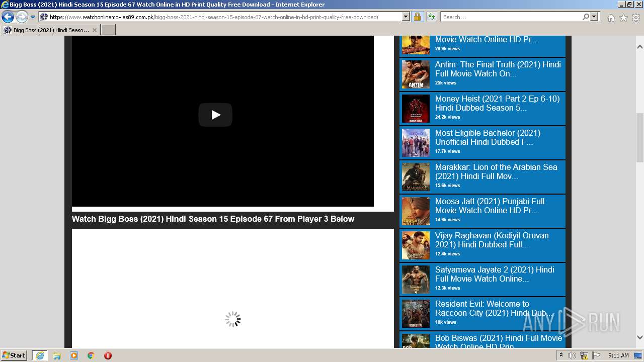Click the Watch Bigg Boss Player 3 heading
This screenshot has width=644, height=362.
tap(213, 219)
